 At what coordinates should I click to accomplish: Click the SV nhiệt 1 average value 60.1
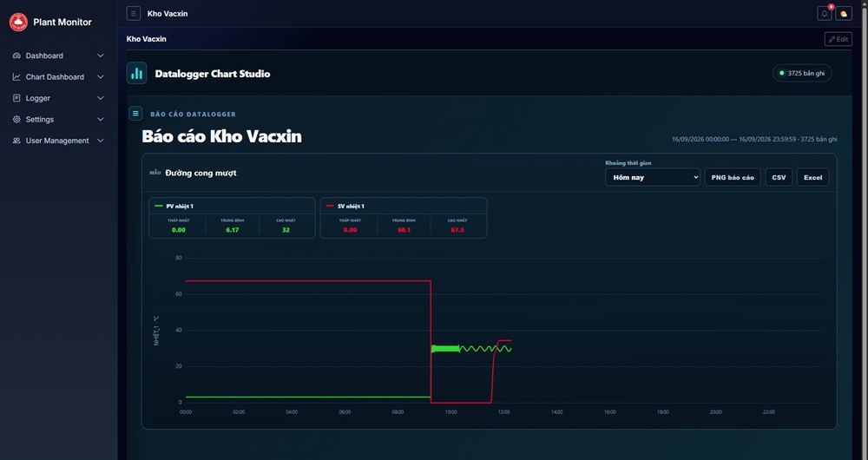404,230
